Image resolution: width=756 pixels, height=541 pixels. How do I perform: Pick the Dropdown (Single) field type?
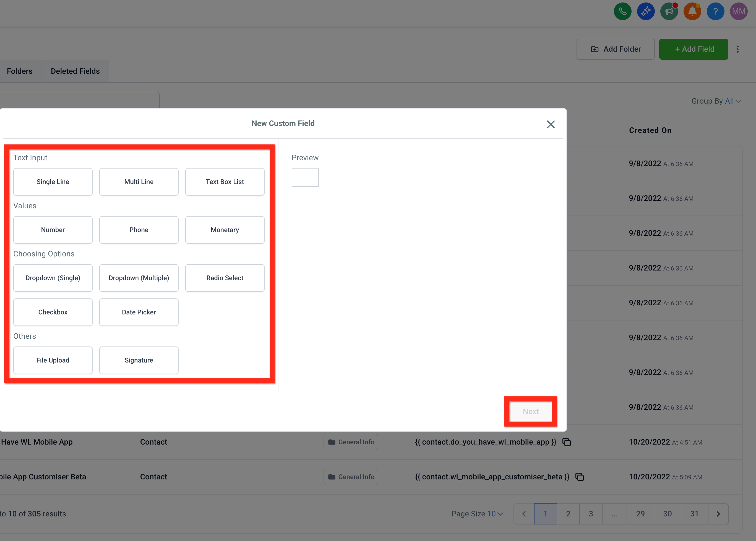click(53, 278)
